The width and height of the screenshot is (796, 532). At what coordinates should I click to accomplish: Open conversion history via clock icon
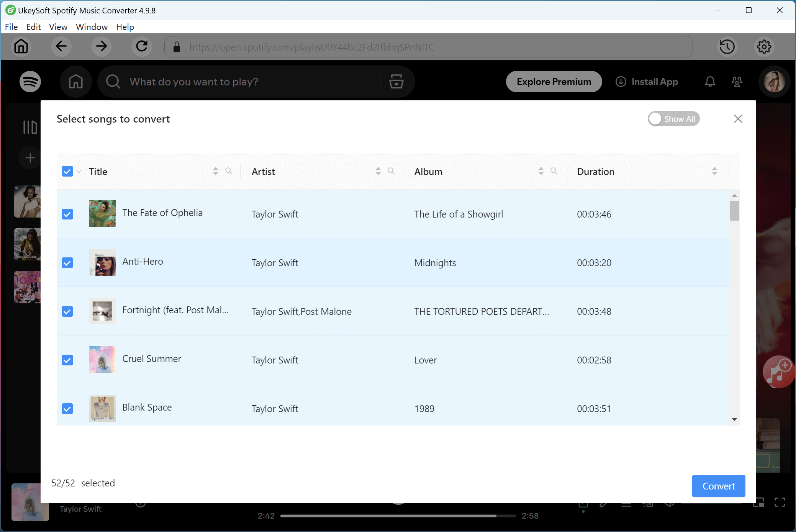point(727,47)
